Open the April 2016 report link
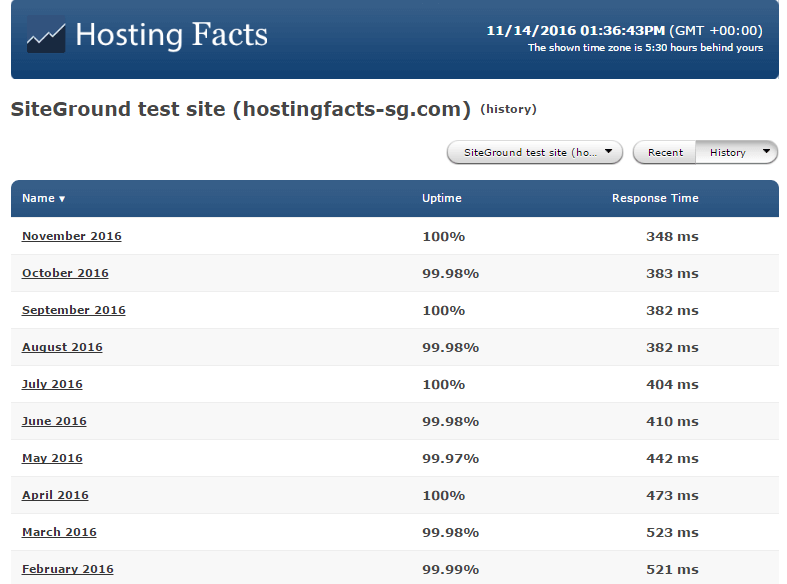Image resolution: width=787 pixels, height=584 pixels. 55,495
